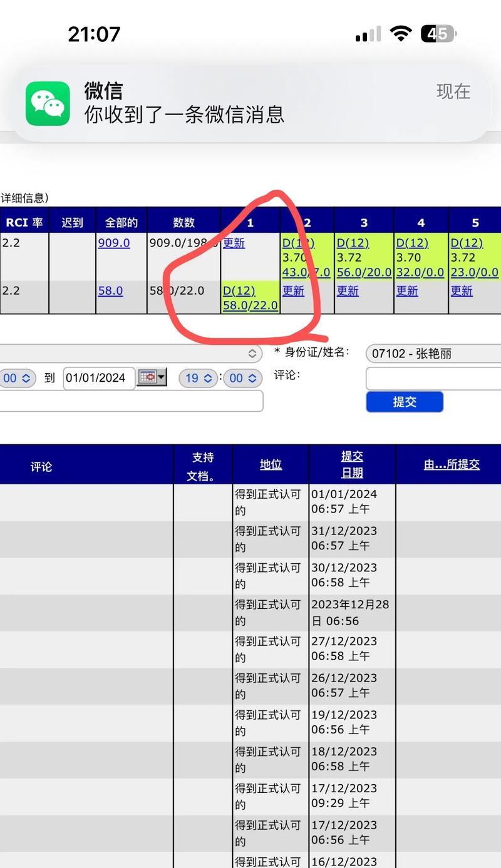Sort by 由...所提交 column header
Screen dimensions: 501x868
click(452, 464)
